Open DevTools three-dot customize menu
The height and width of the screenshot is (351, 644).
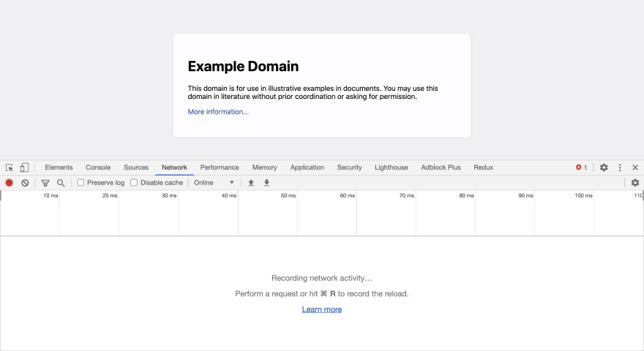[620, 168]
